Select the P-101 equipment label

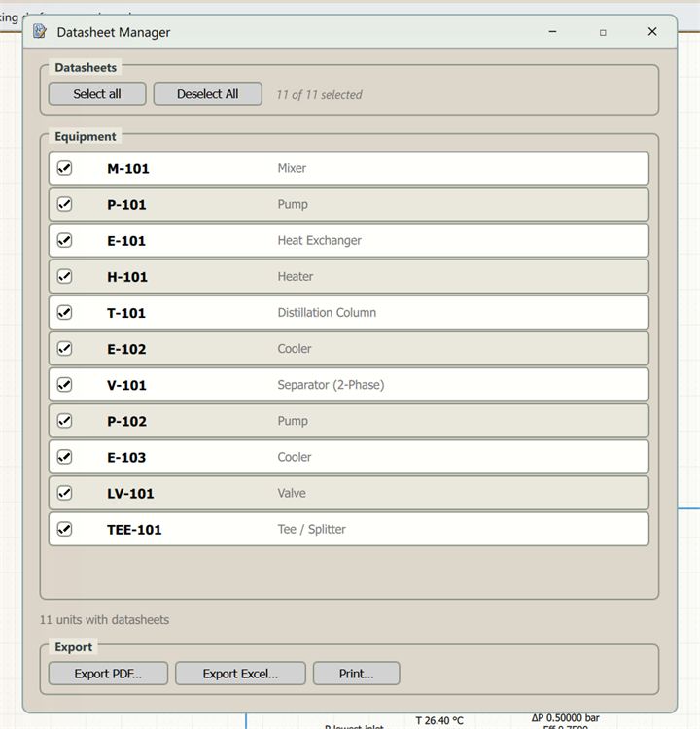point(126,204)
